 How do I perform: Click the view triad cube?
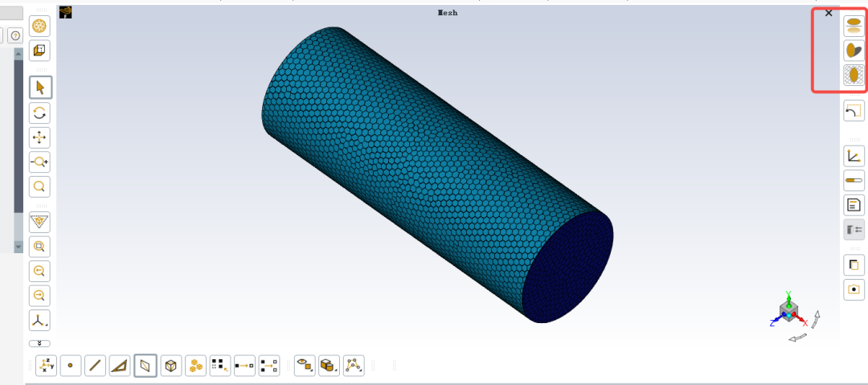point(789,310)
